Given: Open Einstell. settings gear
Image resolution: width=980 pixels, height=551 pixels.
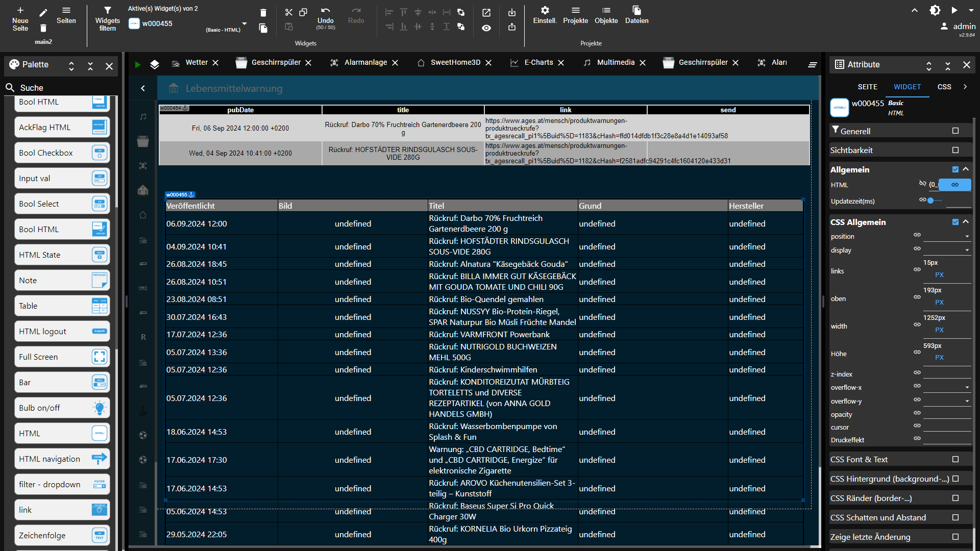Looking at the screenshot, I should tap(545, 10).
